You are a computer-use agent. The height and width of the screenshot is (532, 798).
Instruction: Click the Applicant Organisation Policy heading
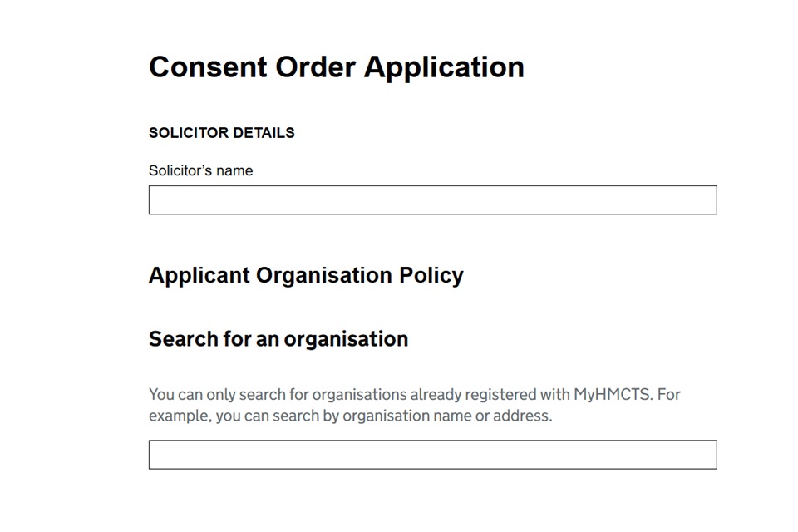(x=306, y=276)
